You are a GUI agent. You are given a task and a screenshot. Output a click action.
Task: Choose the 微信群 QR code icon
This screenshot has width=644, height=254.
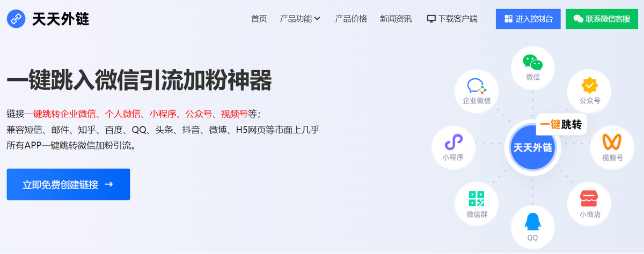[476, 199]
